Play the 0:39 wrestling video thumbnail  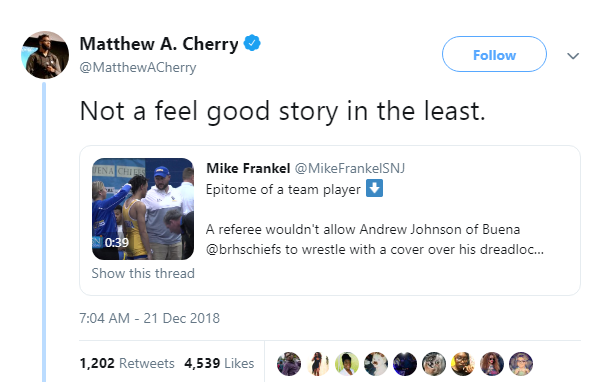(143, 209)
